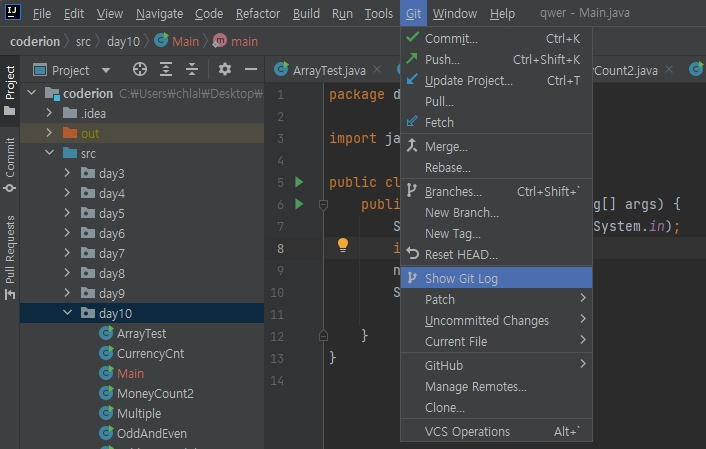
Task: Select Pull... in Git menu
Action: click(x=496, y=101)
